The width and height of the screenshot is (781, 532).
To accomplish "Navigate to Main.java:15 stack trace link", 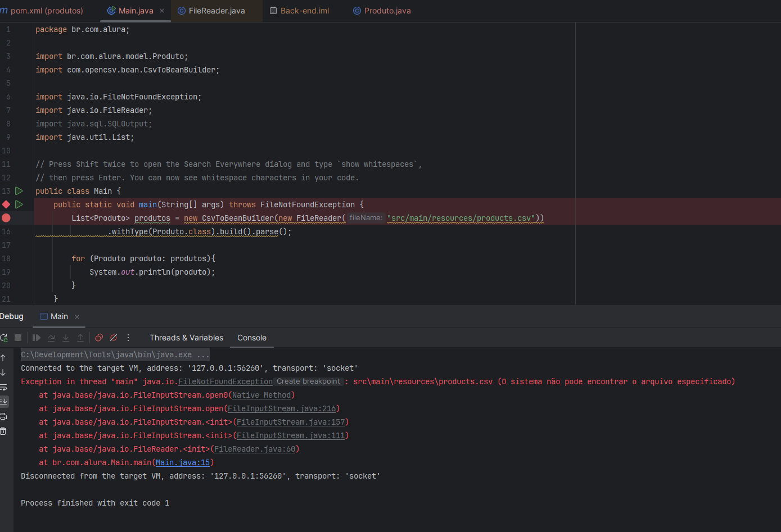I will [x=183, y=462].
